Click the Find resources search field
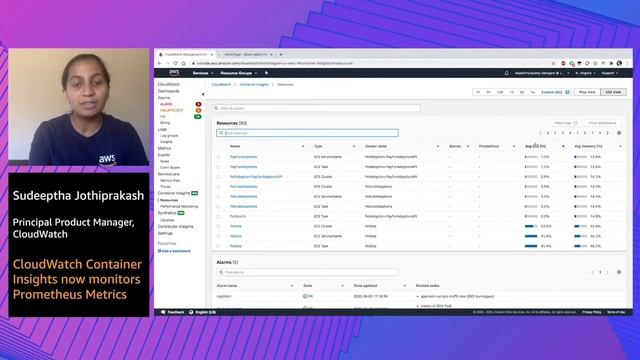Image resolution: width=640 pixels, height=360 pixels. click(307, 133)
